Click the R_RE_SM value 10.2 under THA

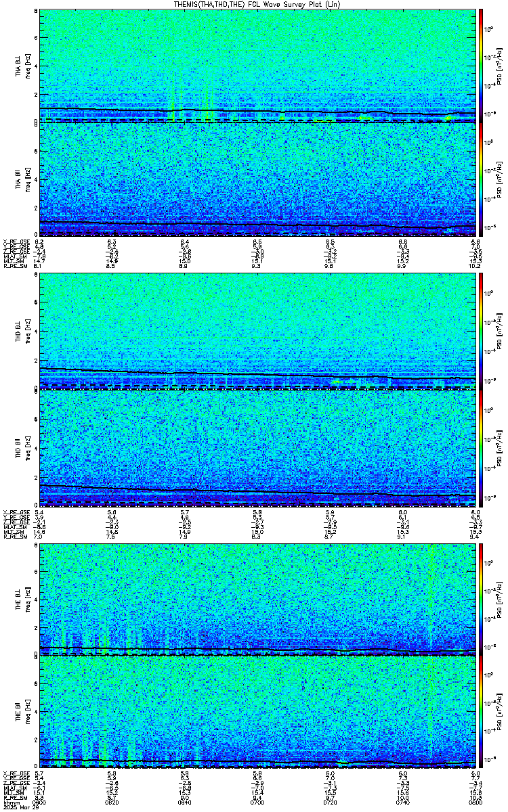(475, 267)
